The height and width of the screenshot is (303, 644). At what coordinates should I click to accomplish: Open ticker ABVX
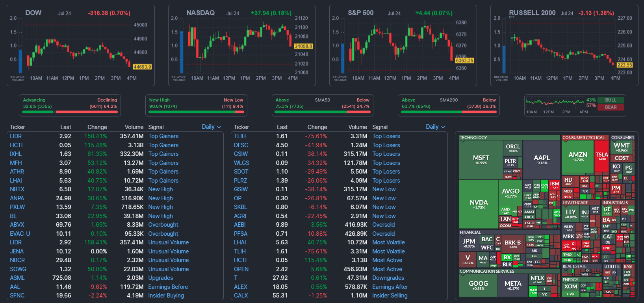coord(17,225)
